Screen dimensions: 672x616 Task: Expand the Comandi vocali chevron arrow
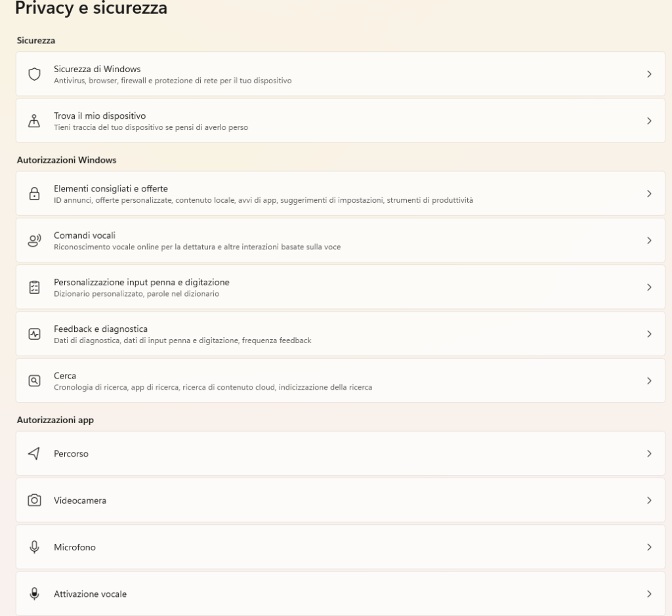point(649,240)
